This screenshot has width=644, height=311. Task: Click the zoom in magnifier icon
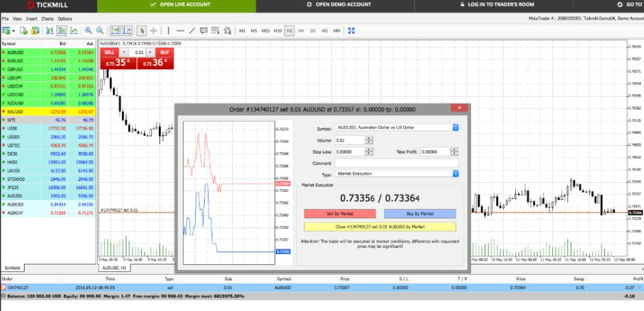[88, 31]
